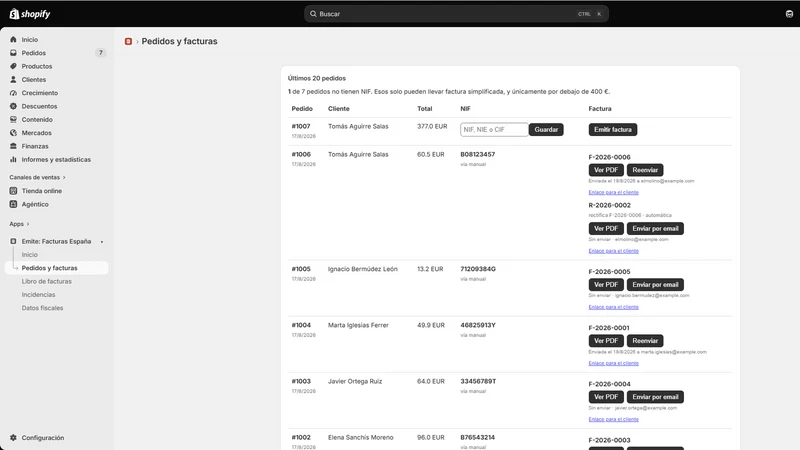800x450 pixels.
Task: Click Ver PDF for invoice F-2026-0005
Action: click(x=606, y=285)
